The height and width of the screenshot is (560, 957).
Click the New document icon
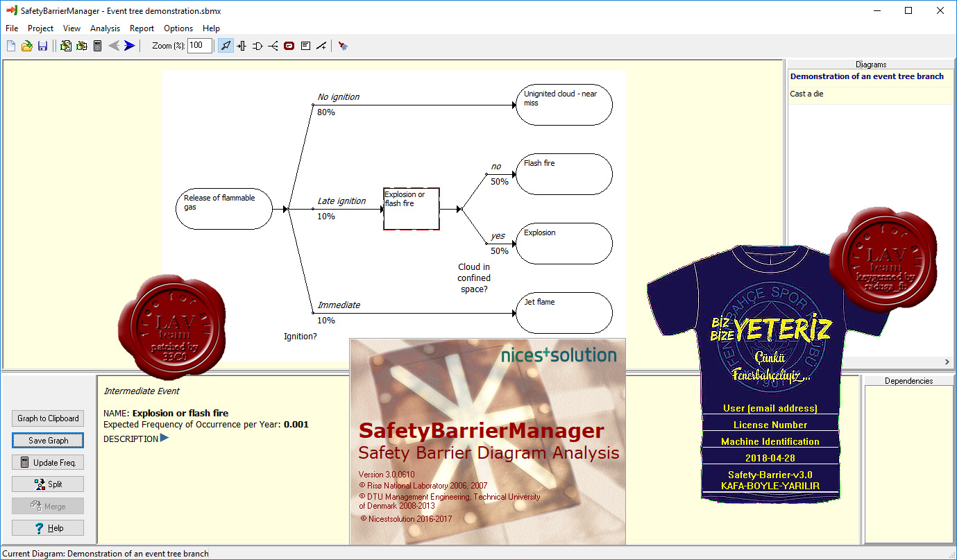click(11, 46)
